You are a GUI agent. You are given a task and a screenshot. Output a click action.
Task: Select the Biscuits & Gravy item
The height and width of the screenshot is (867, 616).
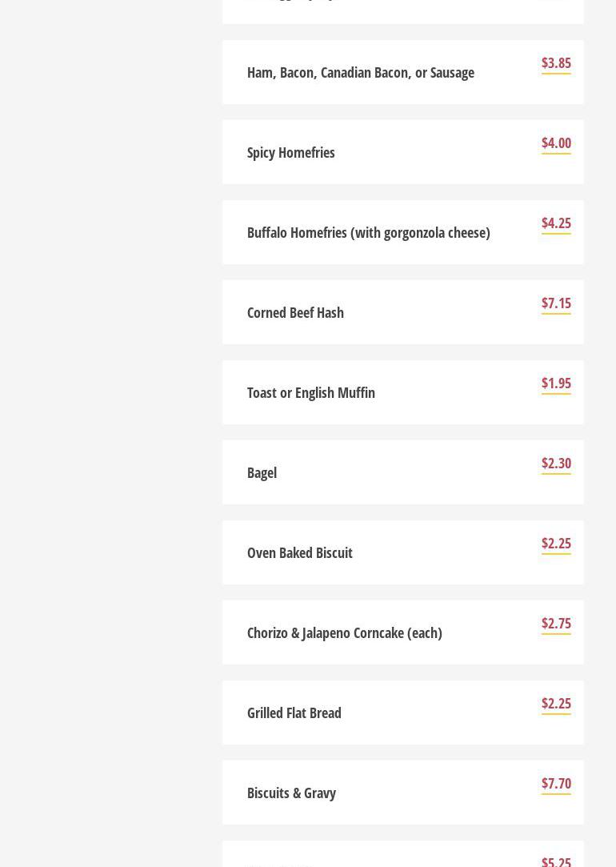click(x=291, y=793)
